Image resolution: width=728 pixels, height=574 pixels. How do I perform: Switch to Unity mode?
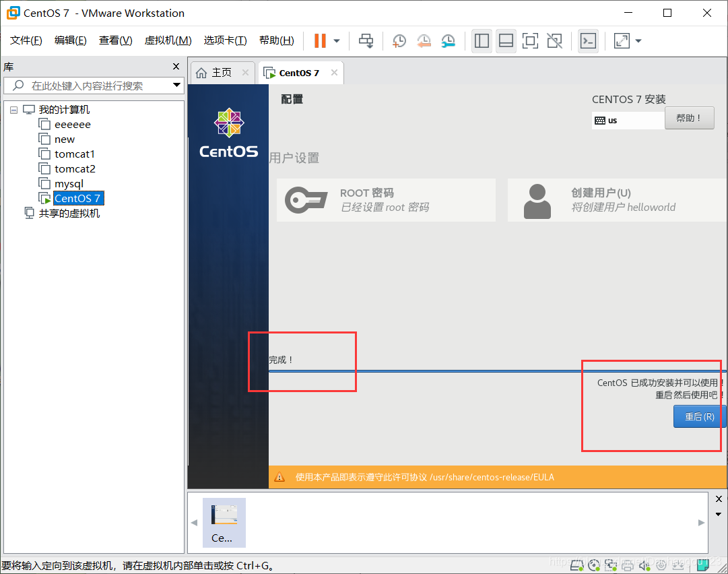(555, 41)
